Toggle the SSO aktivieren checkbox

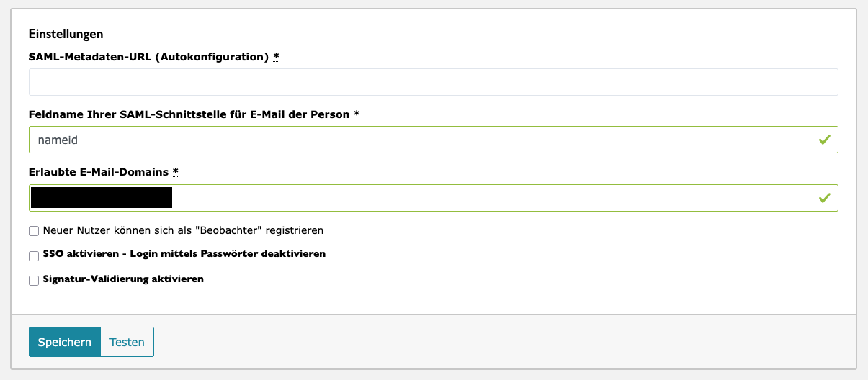click(34, 256)
